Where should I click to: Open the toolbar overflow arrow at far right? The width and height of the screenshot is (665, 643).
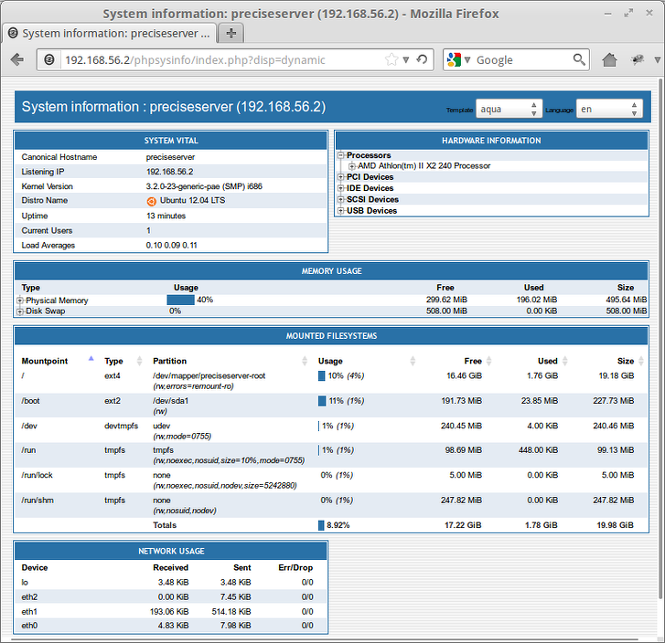[657, 60]
